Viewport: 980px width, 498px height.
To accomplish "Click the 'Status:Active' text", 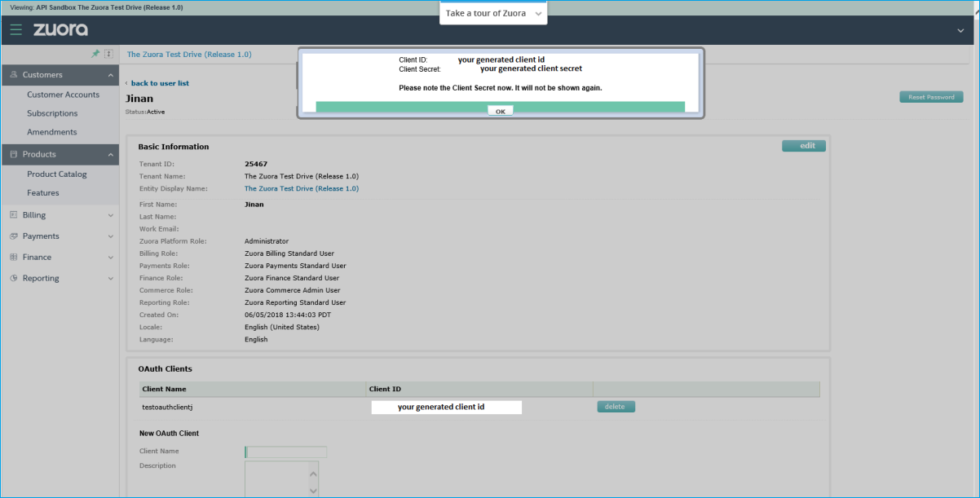I will 145,112.
